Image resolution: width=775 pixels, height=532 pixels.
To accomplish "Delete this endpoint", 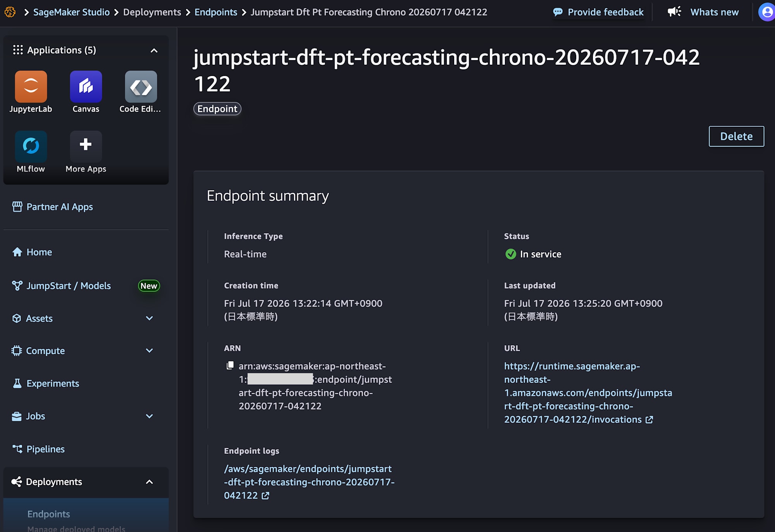I will click(x=736, y=136).
